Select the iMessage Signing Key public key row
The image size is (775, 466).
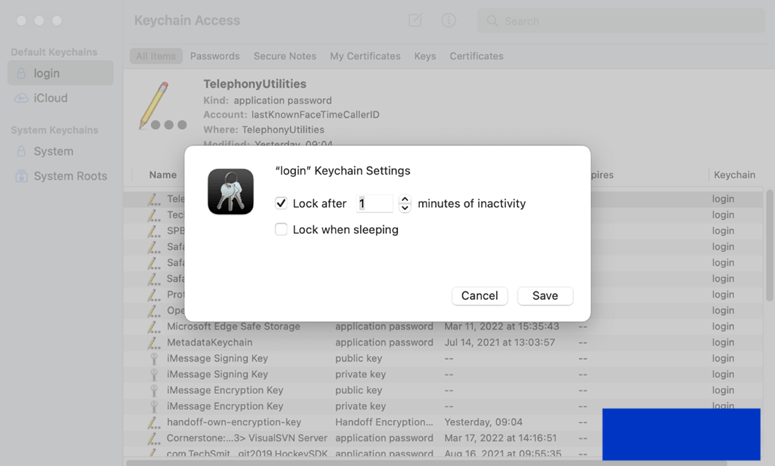pyautogui.click(x=443, y=358)
